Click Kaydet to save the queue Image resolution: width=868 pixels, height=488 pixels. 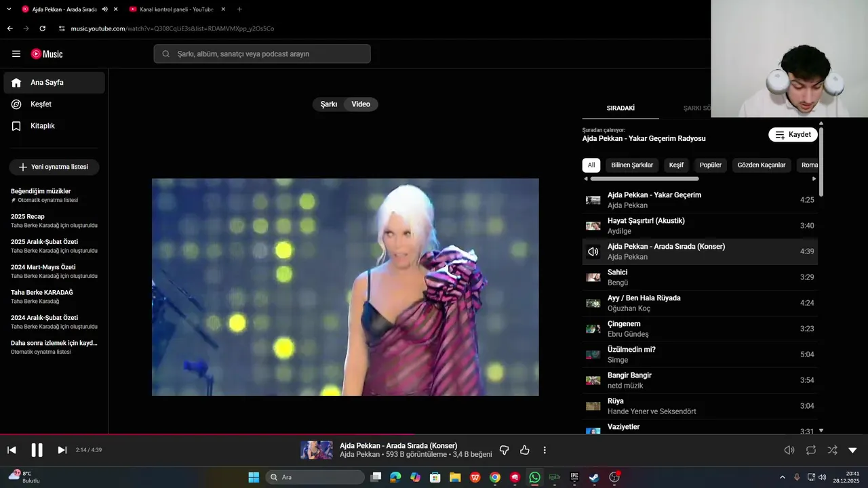pyautogui.click(x=793, y=135)
